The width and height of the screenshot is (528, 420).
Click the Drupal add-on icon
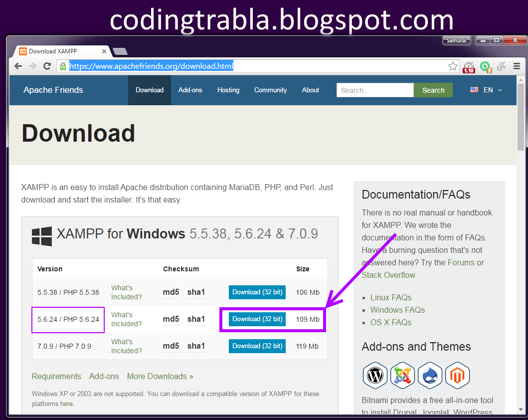coord(430,375)
